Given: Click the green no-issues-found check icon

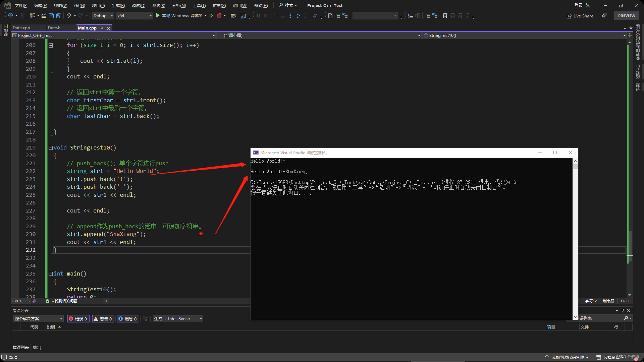Looking at the screenshot, I should coord(47,301).
